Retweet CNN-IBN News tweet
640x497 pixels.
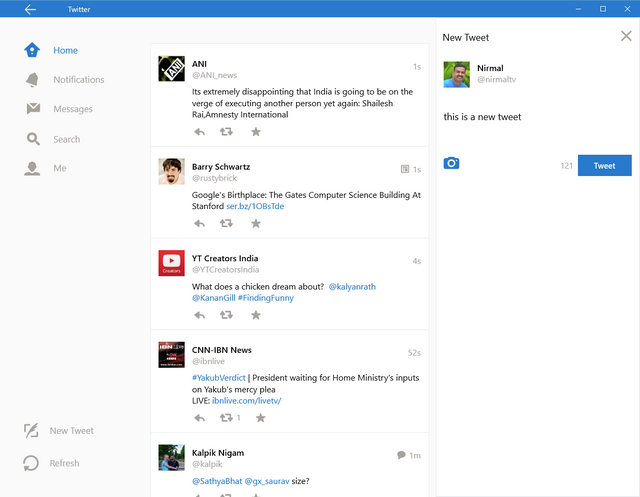[x=226, y=418]
